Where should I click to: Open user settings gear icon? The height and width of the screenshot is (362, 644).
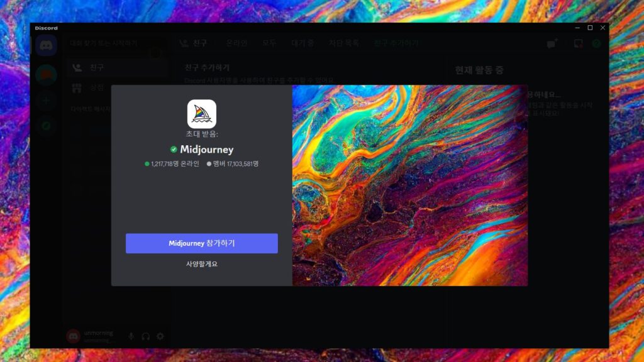point(160,337)
